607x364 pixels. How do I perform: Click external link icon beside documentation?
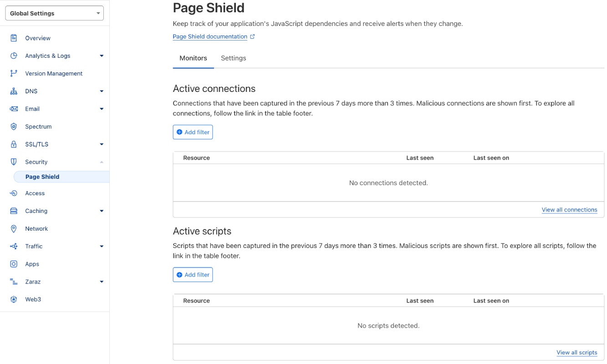(x=253, y=36)
